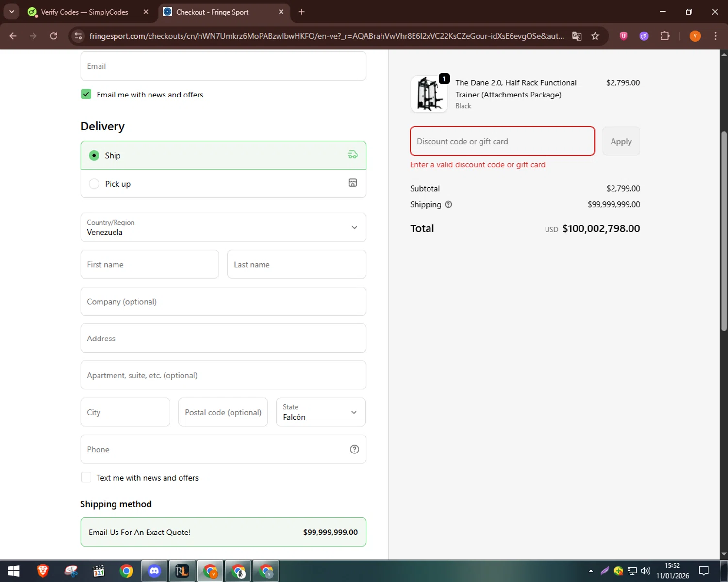728x582 pixels.
Task: Bookmark this page with the star icon
Action: point(595,36)
